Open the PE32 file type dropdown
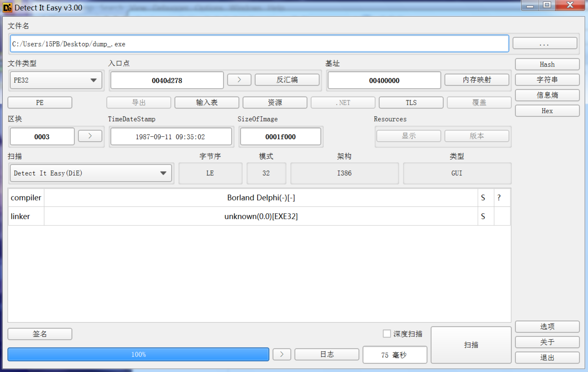The image size is (588, 372). (56, 80)
